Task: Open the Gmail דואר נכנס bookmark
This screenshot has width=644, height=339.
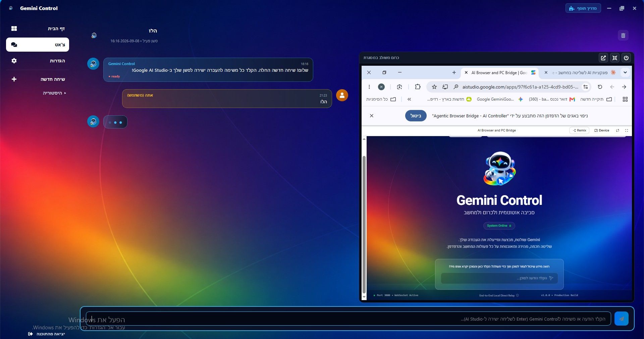Action: (552, 99)
